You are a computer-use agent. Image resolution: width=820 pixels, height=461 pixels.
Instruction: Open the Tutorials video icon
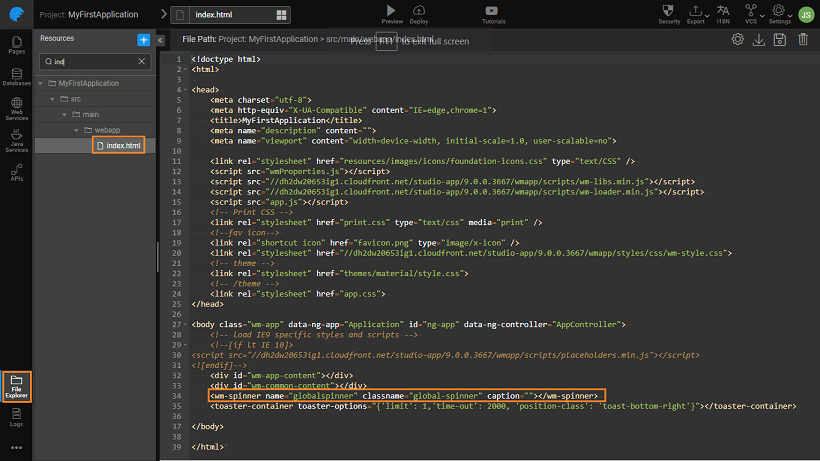494,13
